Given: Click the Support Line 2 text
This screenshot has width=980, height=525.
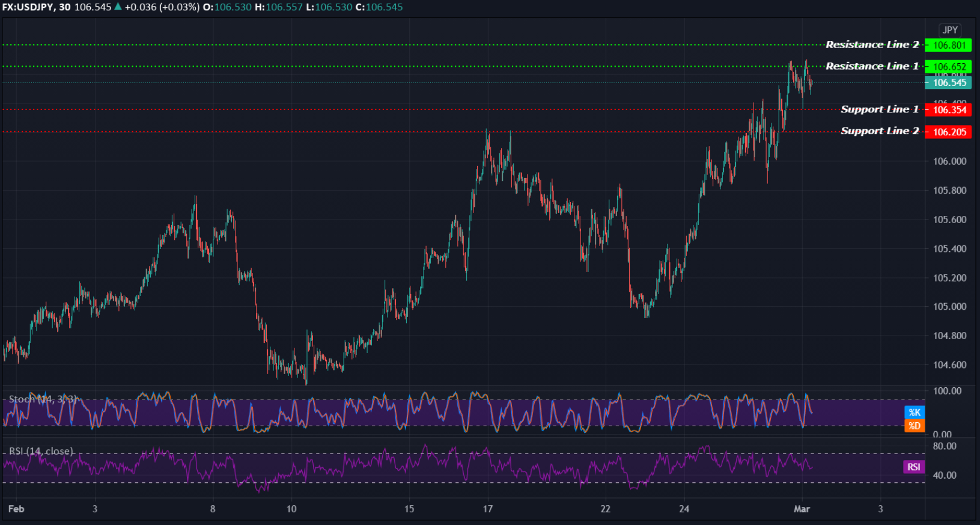Looking at the screenshot, I should [x=880, y=131].
